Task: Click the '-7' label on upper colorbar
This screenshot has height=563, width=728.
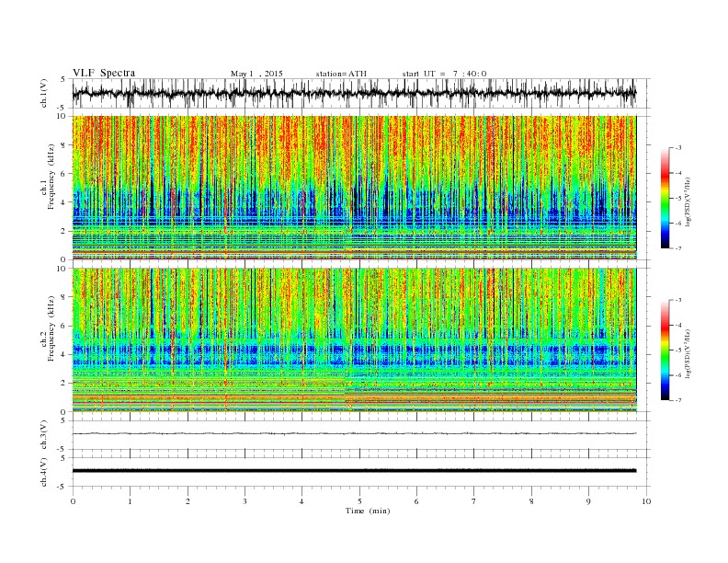Action: point(678,248)
